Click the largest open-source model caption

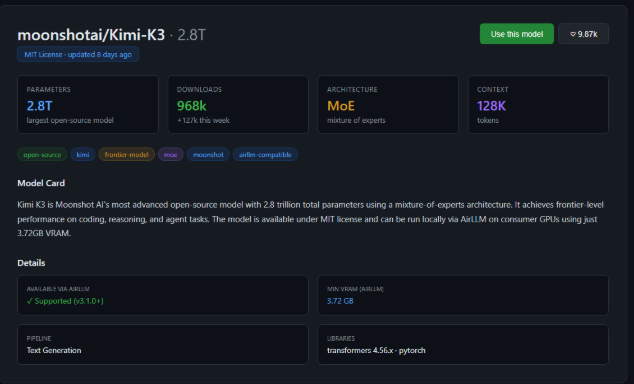pyautogui.click(x=70, y=120)
